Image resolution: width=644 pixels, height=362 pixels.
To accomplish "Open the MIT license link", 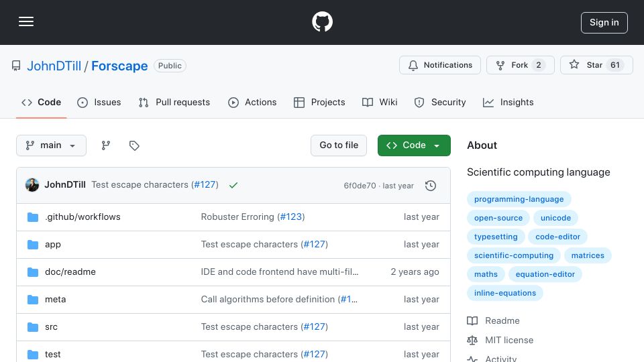I will (500, 341).
